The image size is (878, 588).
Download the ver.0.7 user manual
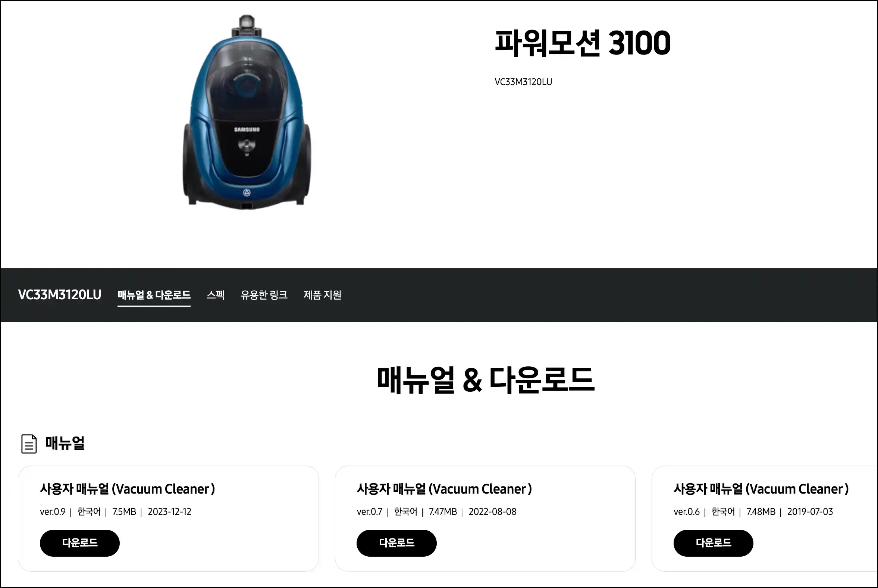396,543
